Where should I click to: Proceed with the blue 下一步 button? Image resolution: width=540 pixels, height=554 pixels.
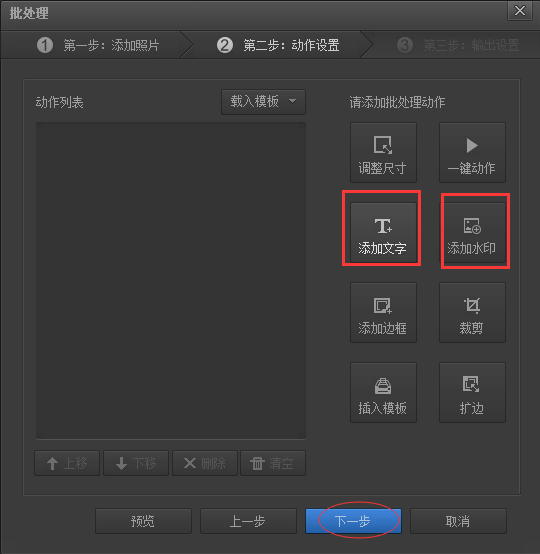tap(353, 521)
